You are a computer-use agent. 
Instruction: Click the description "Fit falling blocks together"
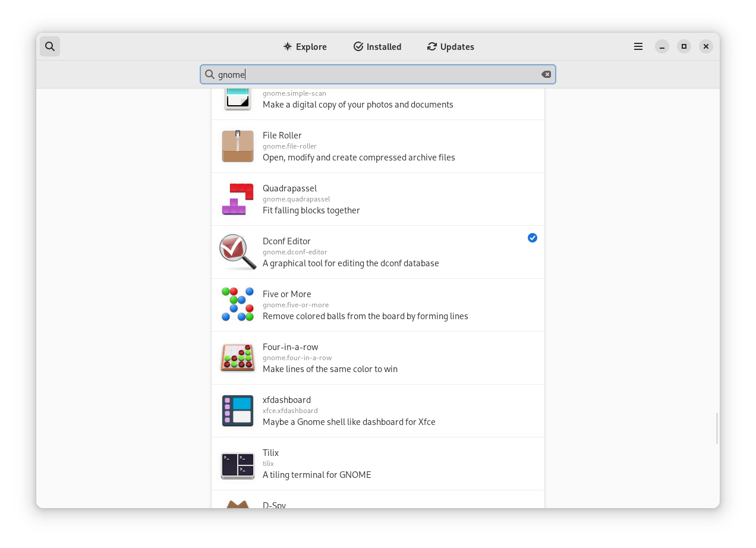click(311, 210)
